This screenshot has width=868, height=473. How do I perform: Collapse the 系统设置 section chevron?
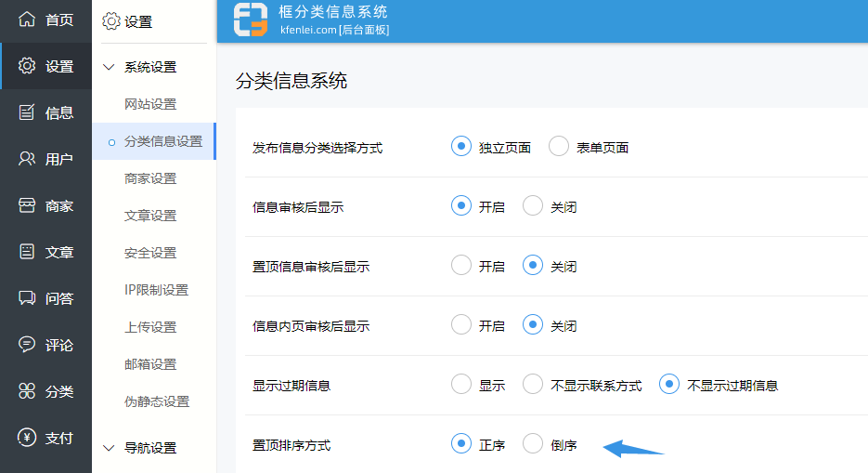point(109,67)
